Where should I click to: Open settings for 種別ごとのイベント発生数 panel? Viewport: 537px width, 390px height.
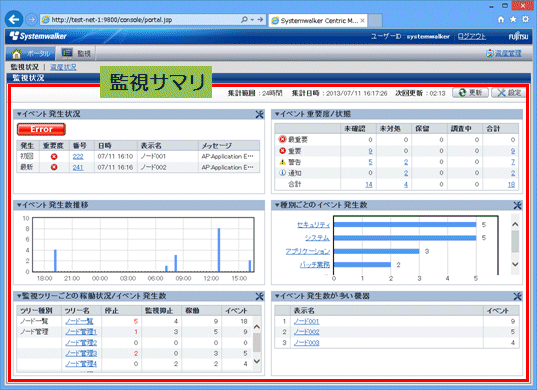517,205
